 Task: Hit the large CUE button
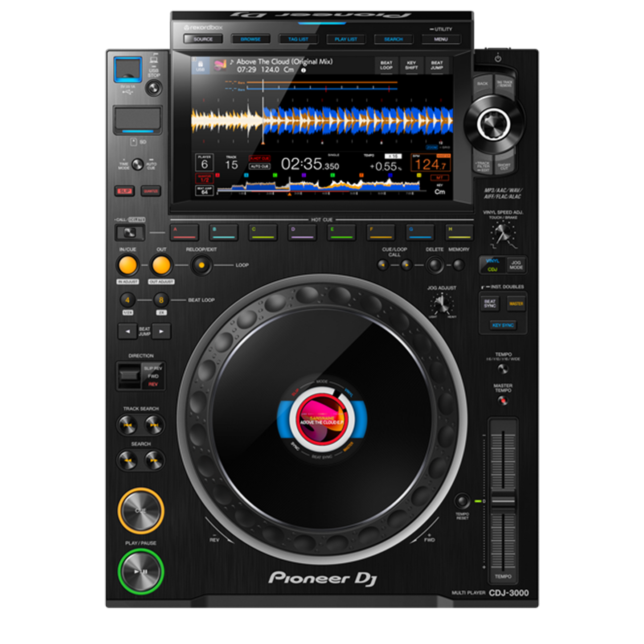141,511
